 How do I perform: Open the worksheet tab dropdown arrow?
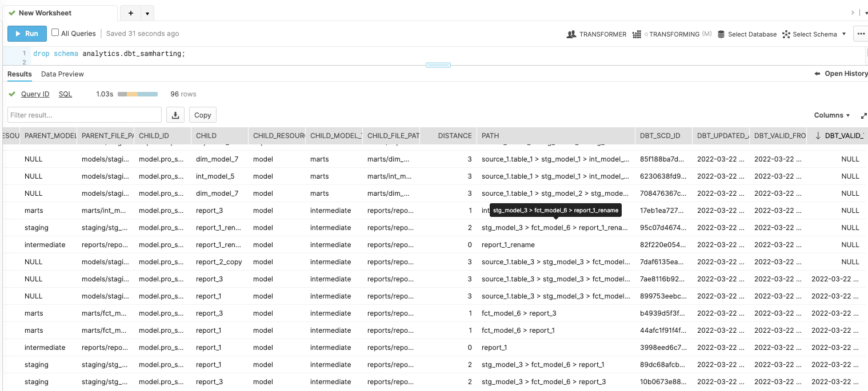click(147, 13)
